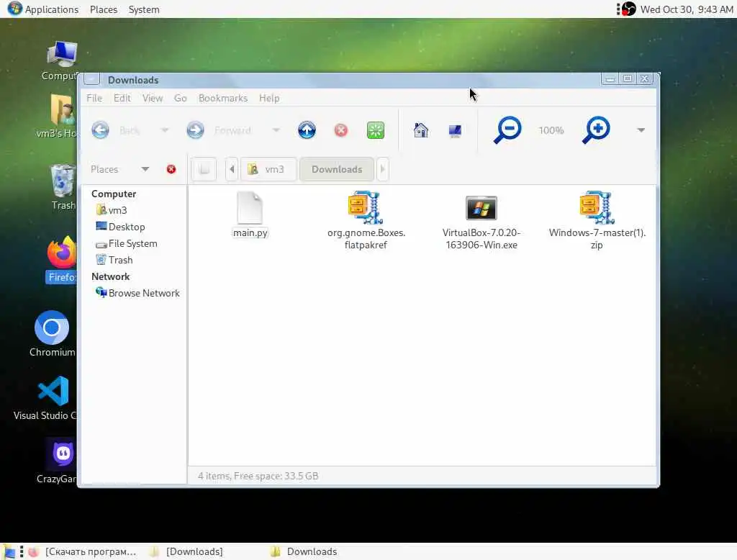Viewport: 737px width, 560px height.
Task: Click the 100% zoom level button
Action: [x=551, y=130]
